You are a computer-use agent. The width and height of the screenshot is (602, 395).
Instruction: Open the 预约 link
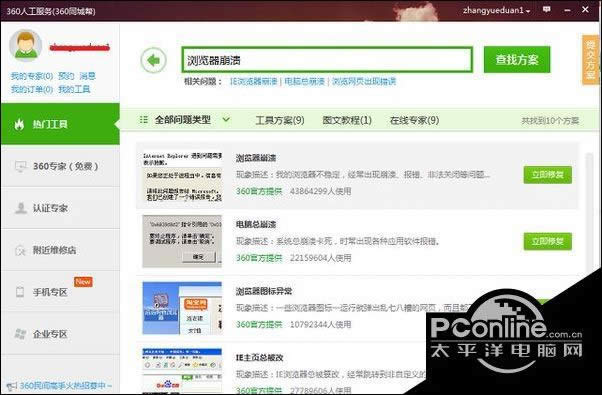point(66,76)
